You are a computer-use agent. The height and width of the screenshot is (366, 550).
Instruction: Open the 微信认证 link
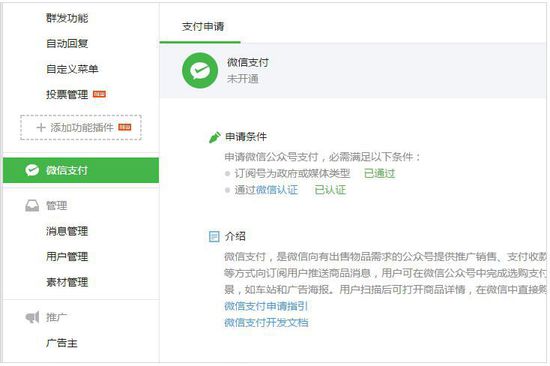click(x=277, y=190)
